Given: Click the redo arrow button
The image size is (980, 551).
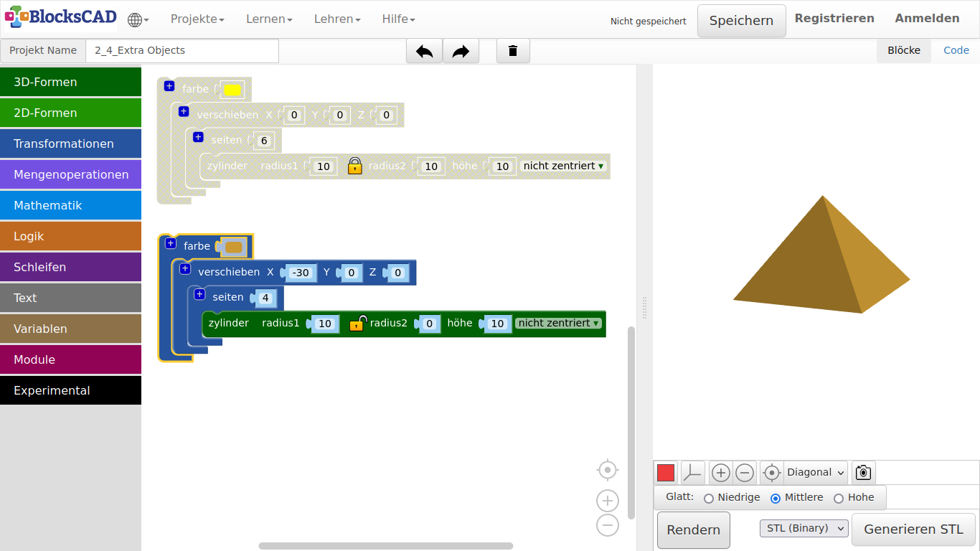Looking at the screenshot, I should click(x=461, y=51).
